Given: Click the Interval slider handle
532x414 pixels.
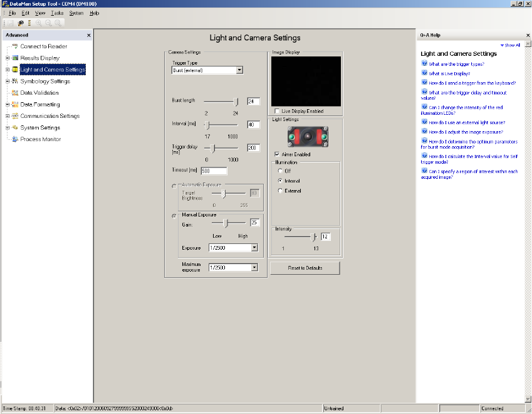Looking at the screenshot, I should tap(207, 125).
